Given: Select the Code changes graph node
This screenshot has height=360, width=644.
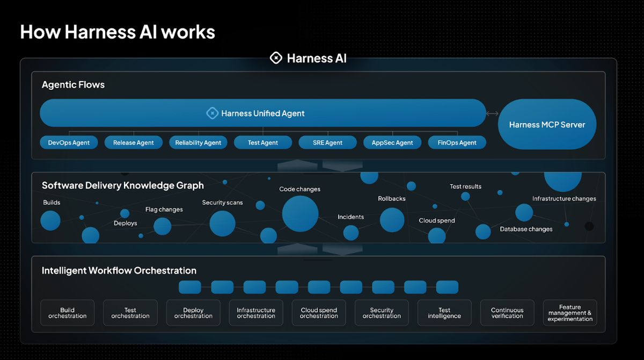Looking at the screenshot, I should pos(300,214).
